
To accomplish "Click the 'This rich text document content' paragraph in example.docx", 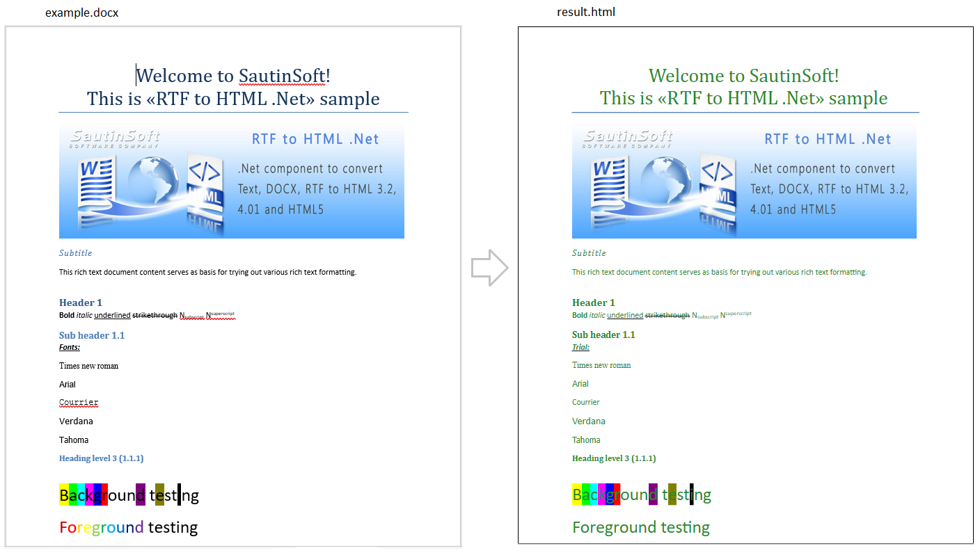I will [x=207, y=273].
